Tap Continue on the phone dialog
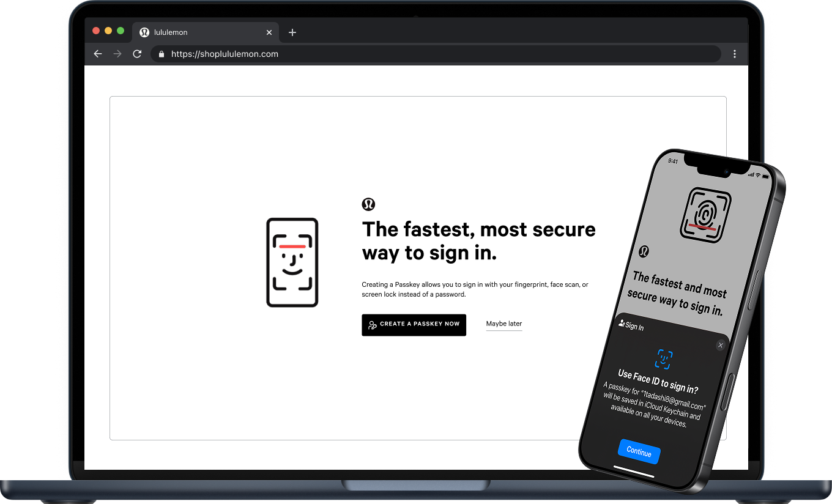Screen dimensions: 832x504 tap(639, 451)
